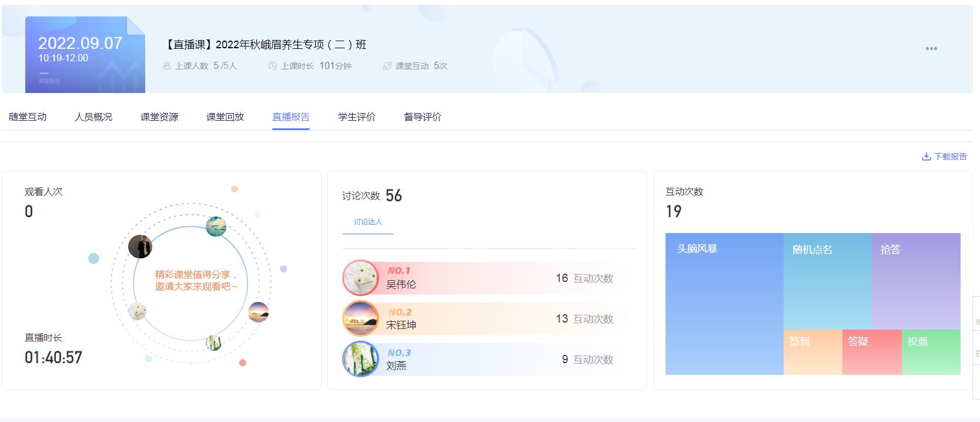The width and height of the screenshot is (980, 422).
Task: Click the blue 头脑风暴 treemap block
Action: point(724,304)
